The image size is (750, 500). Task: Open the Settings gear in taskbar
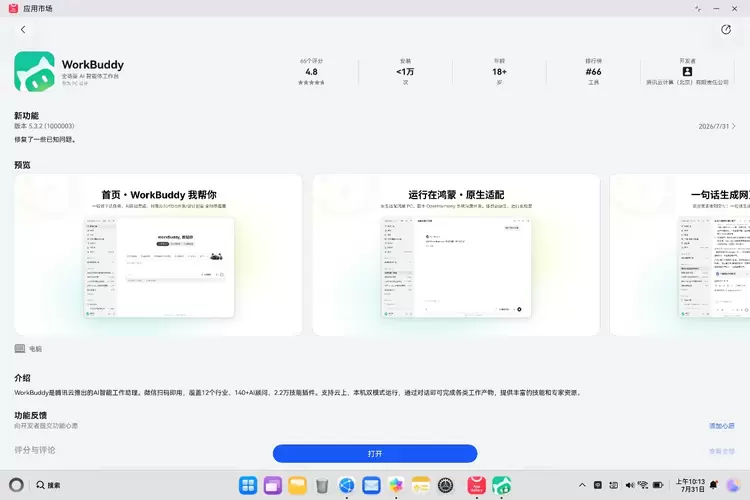click(445, 486)
